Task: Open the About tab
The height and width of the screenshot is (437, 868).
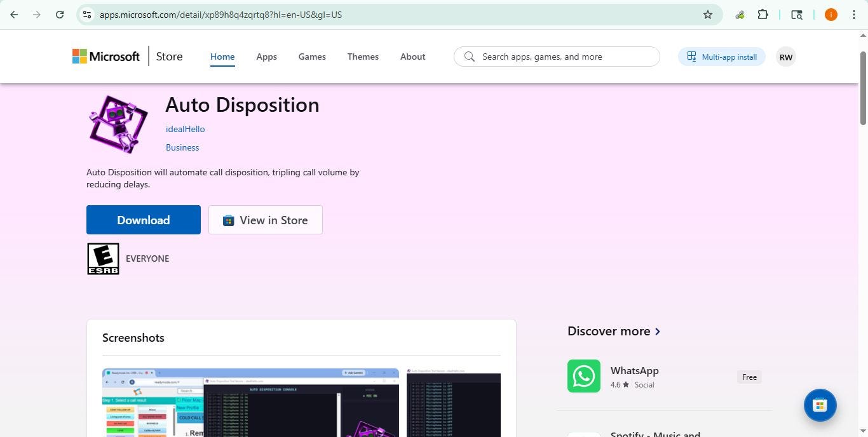Action: 412,57
